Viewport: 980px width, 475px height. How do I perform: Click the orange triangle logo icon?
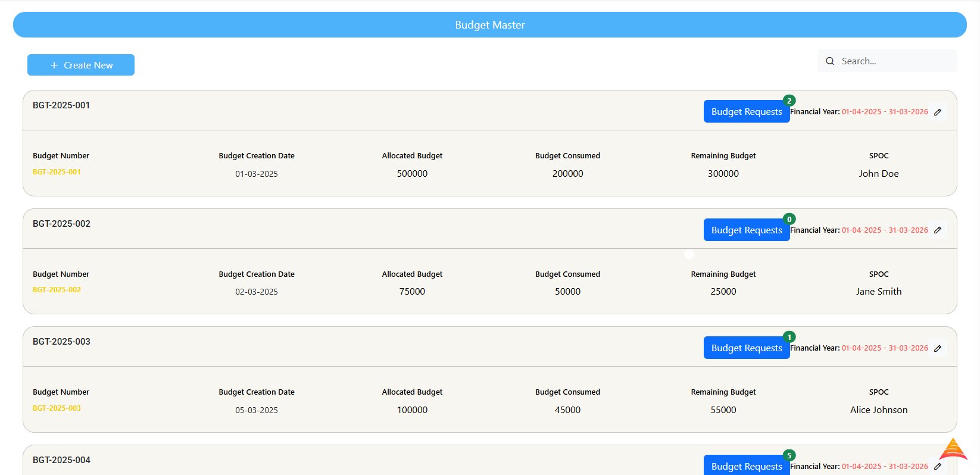953,449
